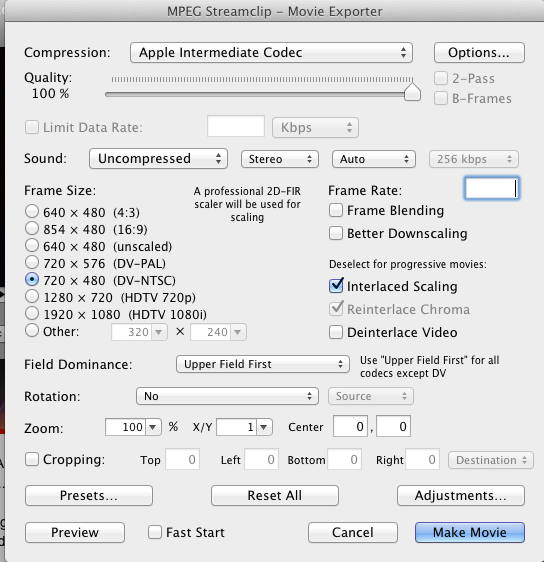Open the Compression codec dropdown
Screen dimensions: 544x562
click(x=271, y=53)
